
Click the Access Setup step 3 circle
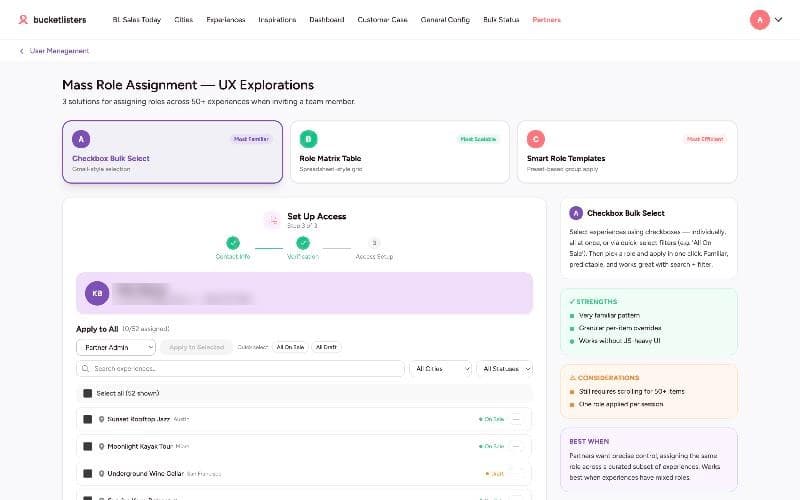pos(374,243)
